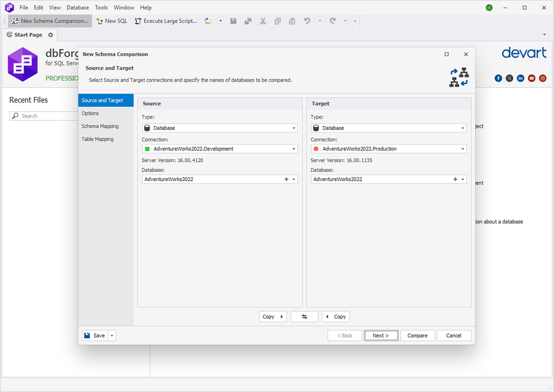This screenshot has width=554, height=392.
Task: Open the Source Database dropdown arrow
Action: click(x=294, y=179)
